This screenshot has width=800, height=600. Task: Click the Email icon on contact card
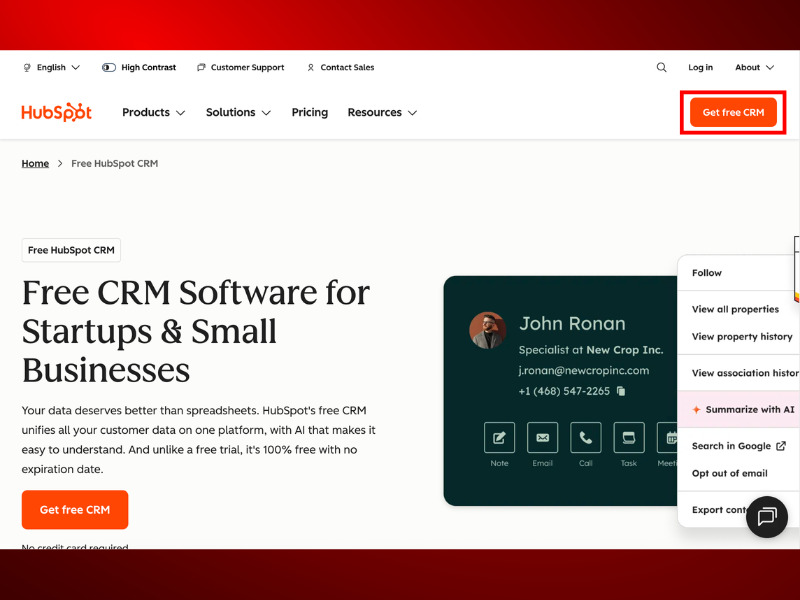click(542, 437)
